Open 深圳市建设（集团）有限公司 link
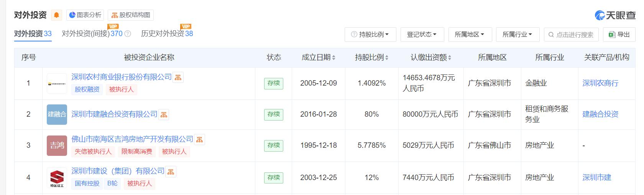This screenshot has height=195, width=644. 118,171
